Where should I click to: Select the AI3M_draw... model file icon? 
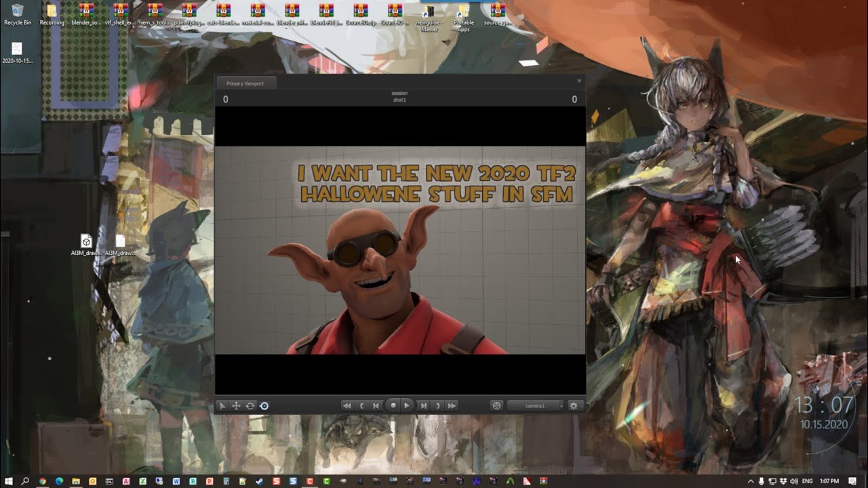[x=86, y=245]
